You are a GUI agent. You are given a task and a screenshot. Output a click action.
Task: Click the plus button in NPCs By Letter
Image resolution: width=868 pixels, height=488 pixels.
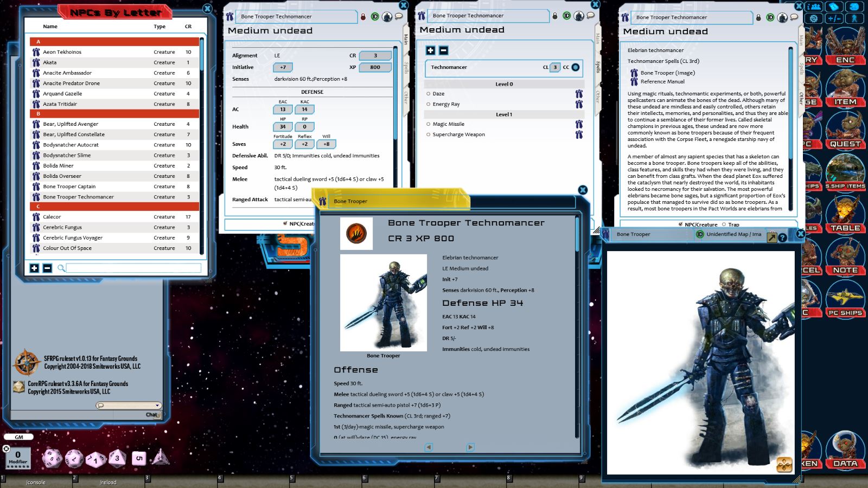(x=34, y=267)
